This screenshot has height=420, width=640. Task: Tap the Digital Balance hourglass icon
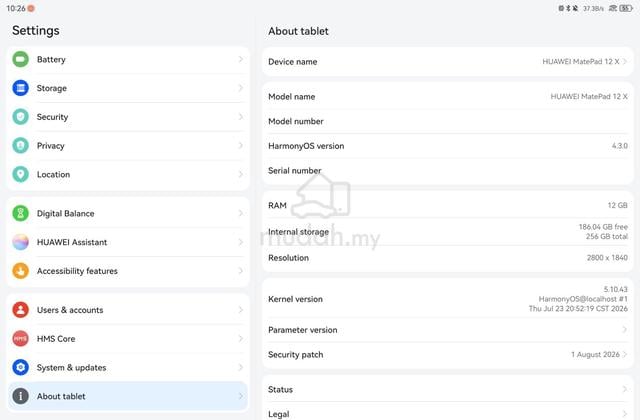pos(20,213)
